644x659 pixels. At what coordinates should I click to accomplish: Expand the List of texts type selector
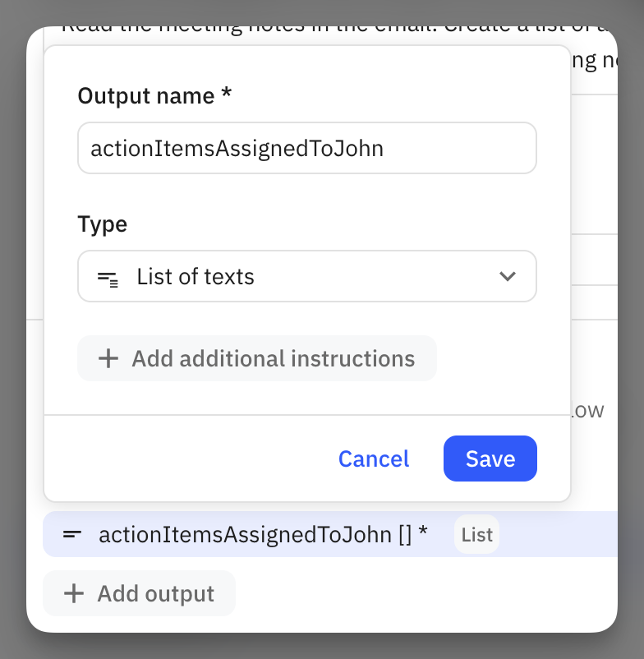(x=307, y=276)
